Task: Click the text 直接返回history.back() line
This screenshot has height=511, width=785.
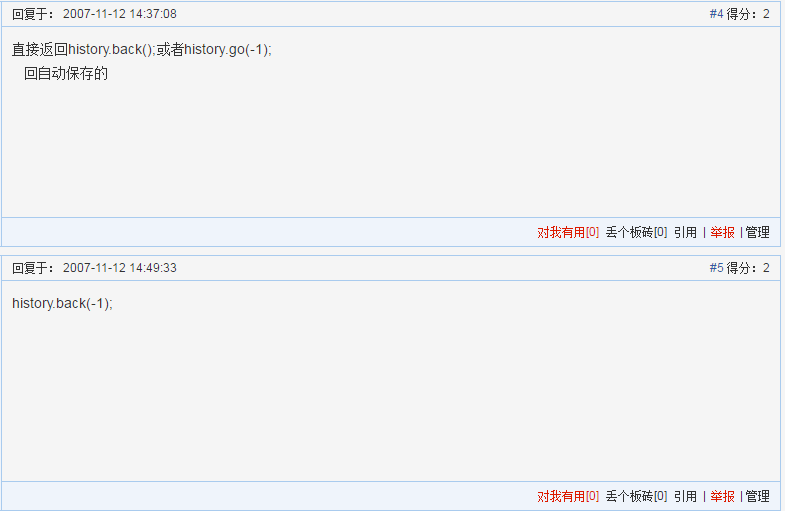Action: point(142,49)
